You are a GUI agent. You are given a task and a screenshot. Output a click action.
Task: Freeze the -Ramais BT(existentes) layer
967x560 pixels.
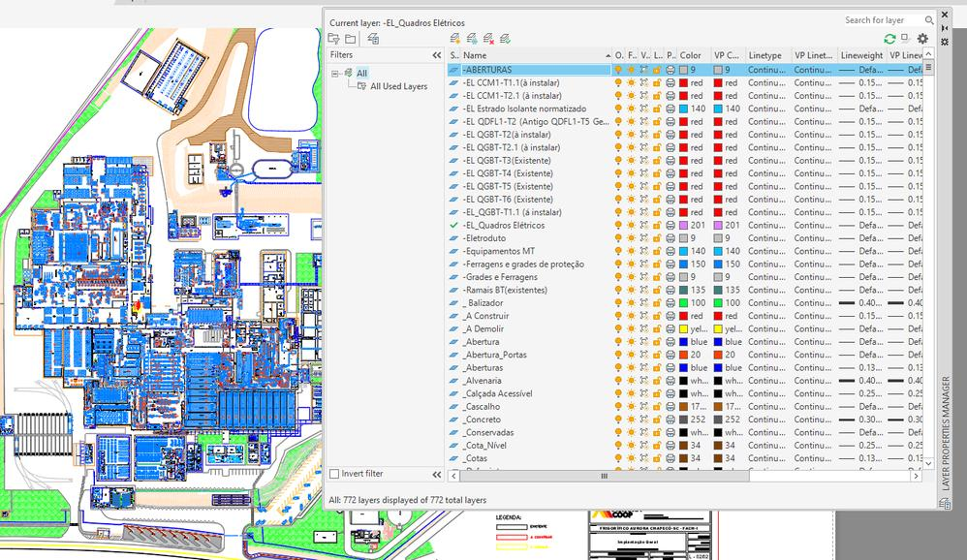point(632,290)
